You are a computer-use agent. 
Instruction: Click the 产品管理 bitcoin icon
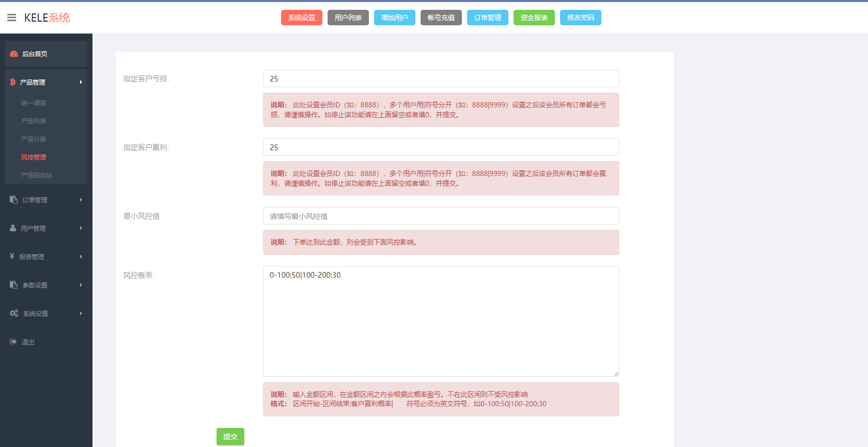13,82
